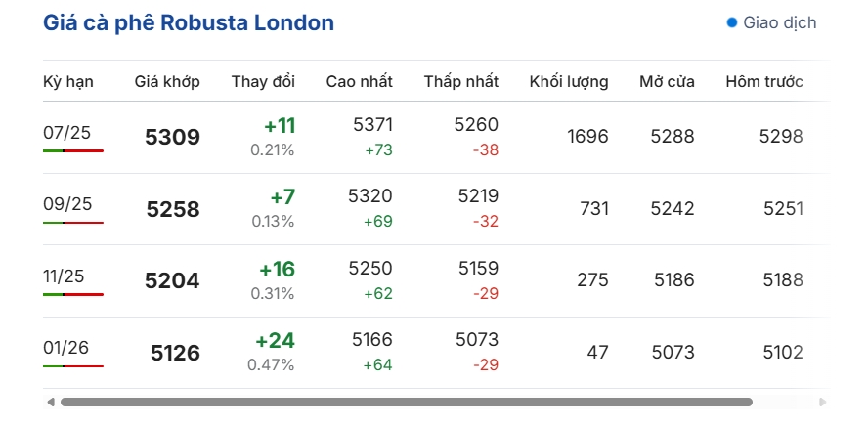Select the 07/25 contract term
Image resolution: width=868 pixels, height=425 pixels.
click(x=67, y=133)
